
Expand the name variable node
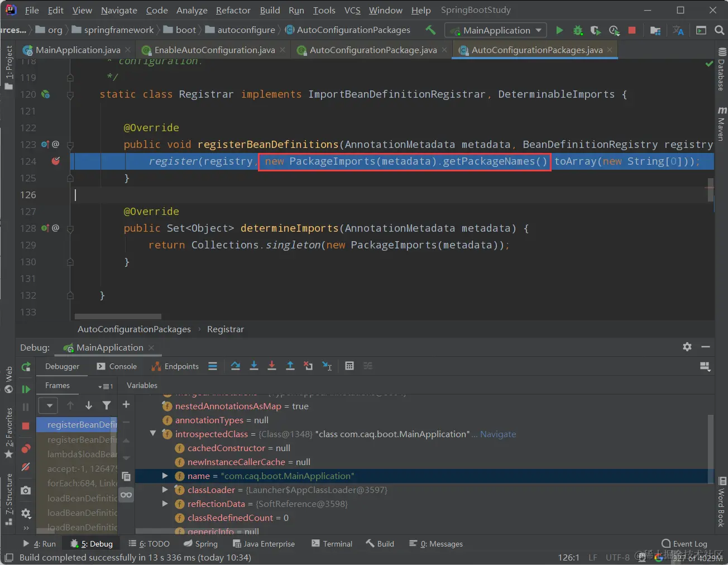point(165,476)
